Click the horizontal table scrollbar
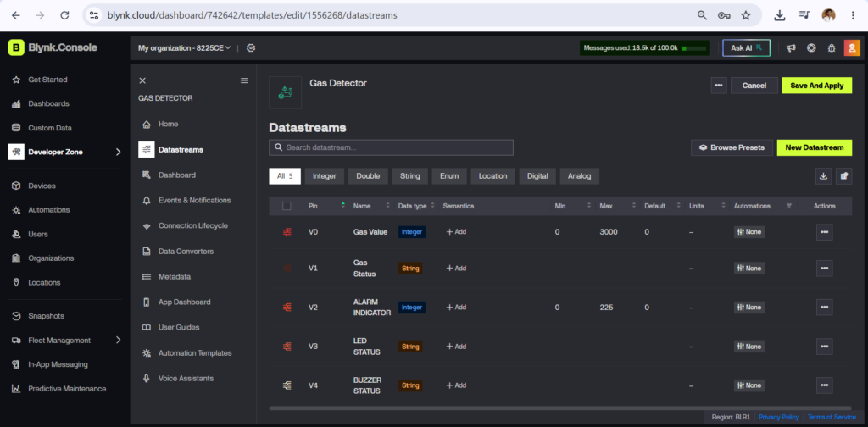868x427 pixels. pos(560,408)
